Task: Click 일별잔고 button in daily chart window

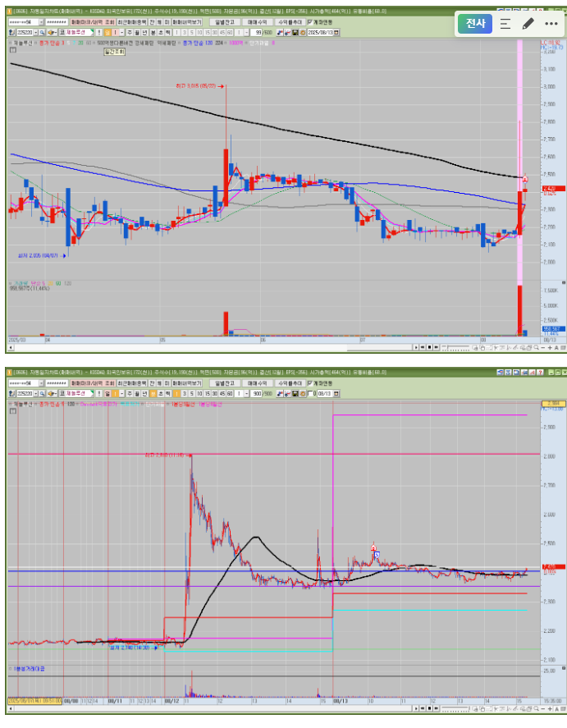Action: 225,22
